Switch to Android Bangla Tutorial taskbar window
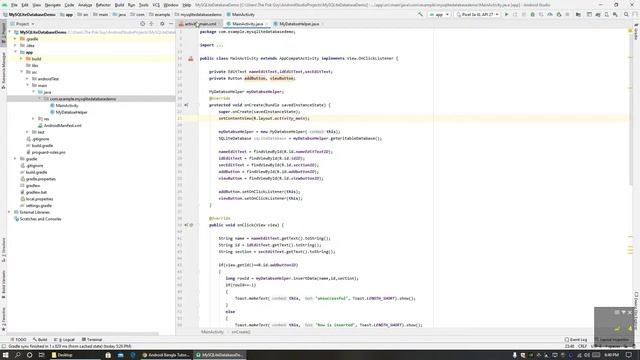The height and width of the screenshot is (360, 640). tap(166, 355)
